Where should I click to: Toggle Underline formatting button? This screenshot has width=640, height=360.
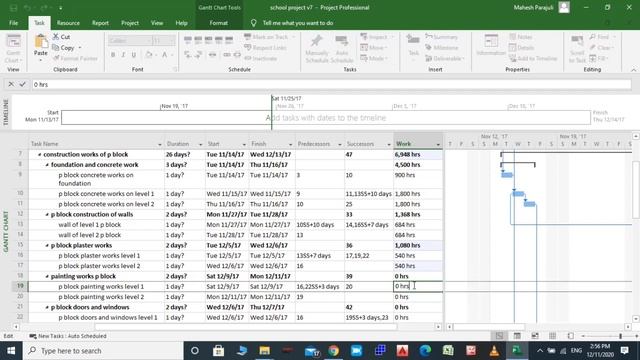tap(133, 55)
